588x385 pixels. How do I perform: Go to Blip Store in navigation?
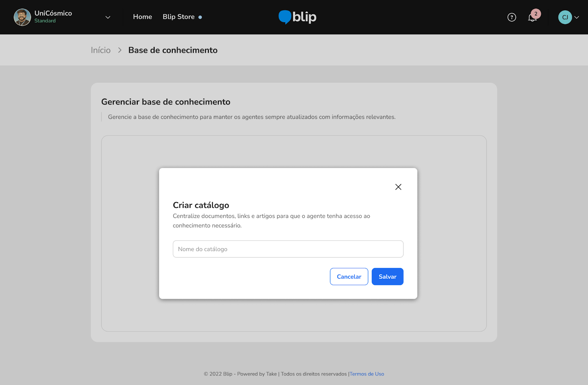tap(179, 17)
